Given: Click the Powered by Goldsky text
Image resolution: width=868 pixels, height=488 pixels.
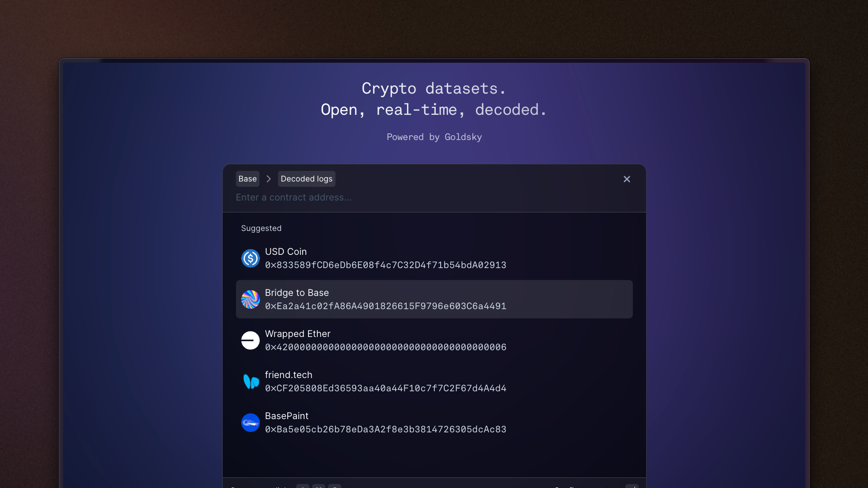Looking at the screenshot, I should pyautogui.click(x=434, y=137).
